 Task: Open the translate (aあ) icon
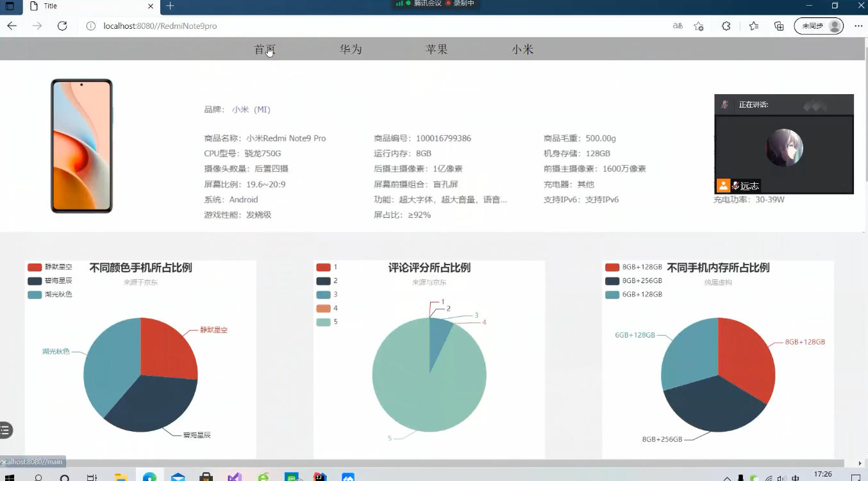click(x=678, y=26)
